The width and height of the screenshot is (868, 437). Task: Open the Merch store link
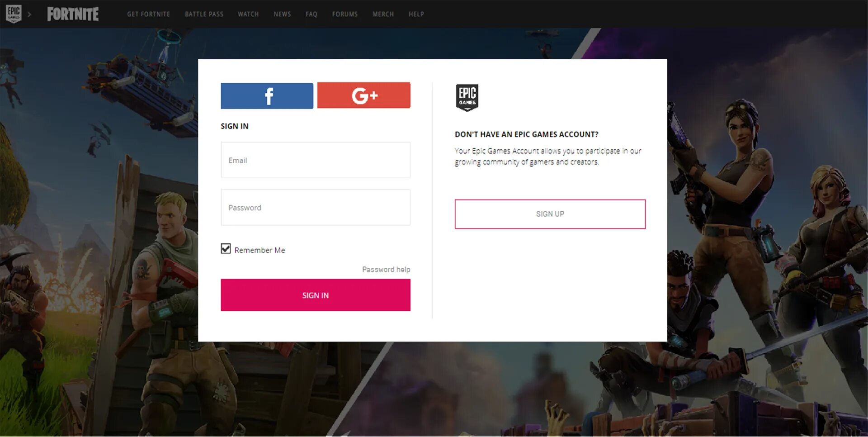pos(383,14)
